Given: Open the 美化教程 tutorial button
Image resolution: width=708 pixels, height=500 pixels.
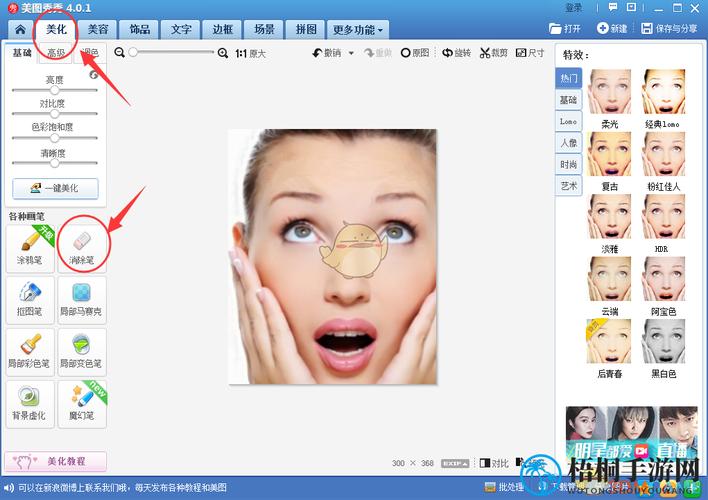Looking at the screenshot, I should (56, 461).
